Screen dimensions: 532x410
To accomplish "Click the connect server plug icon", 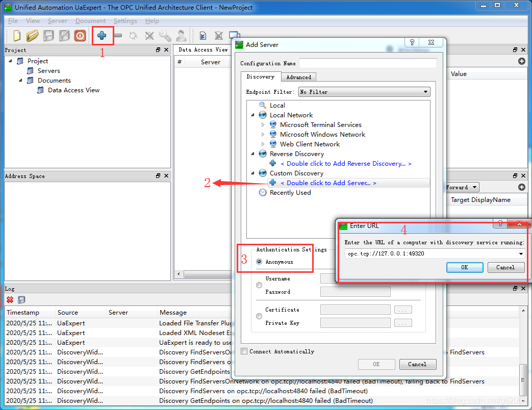I will coord(133,35).
